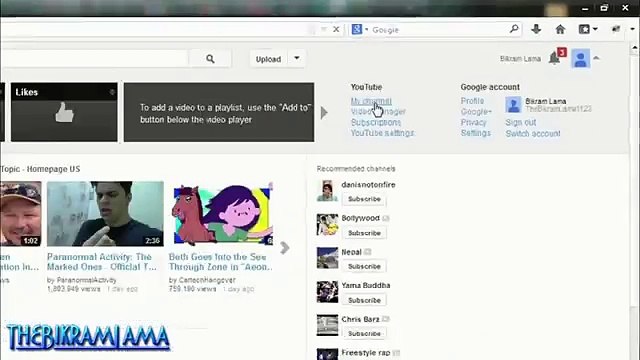Click the YouTube search magnifier button
Image resolution: width=640 pixels, height=360 pixels.
point(210,59)
